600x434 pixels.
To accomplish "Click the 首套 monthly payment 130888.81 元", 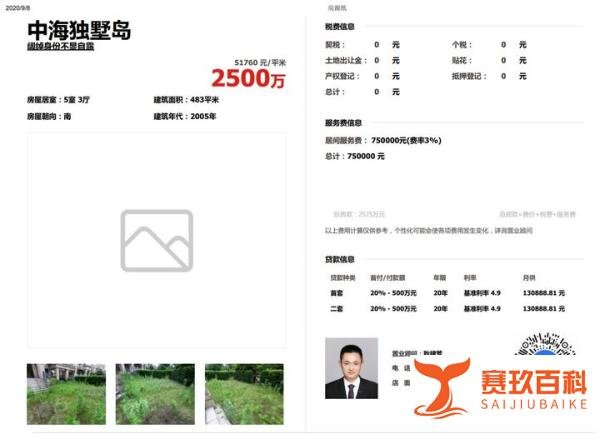I will [544, 293].
